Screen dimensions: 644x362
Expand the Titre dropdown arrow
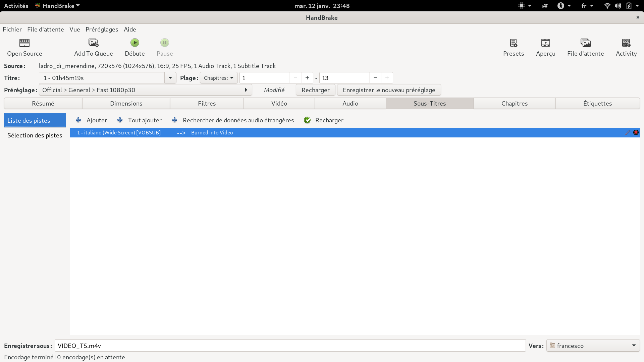pos(170,78)
